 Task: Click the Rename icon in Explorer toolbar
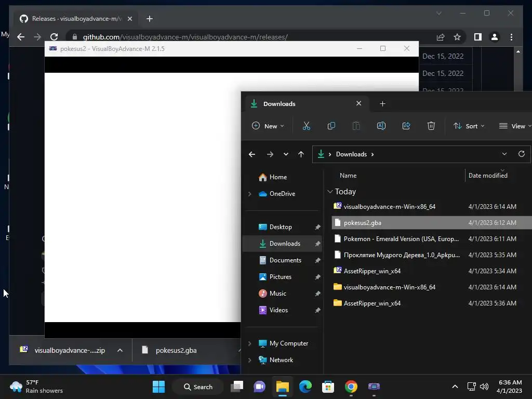[381, 126]
